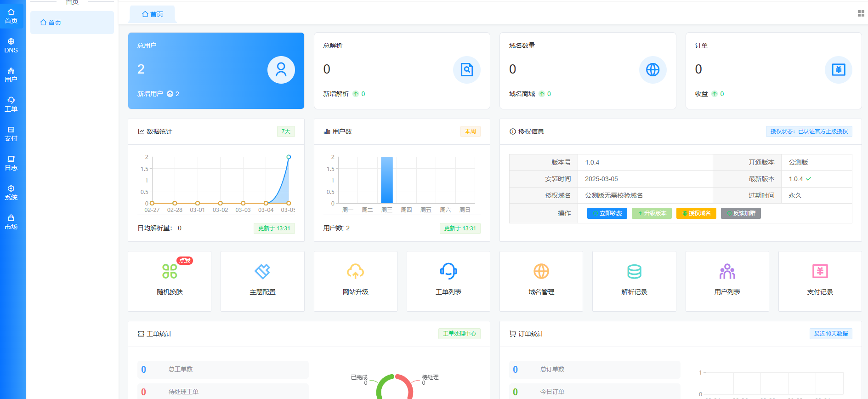Screen dimensions: 868x399
Task: Open 网站升级 cloud upload tile
Action: pos(356,281)
